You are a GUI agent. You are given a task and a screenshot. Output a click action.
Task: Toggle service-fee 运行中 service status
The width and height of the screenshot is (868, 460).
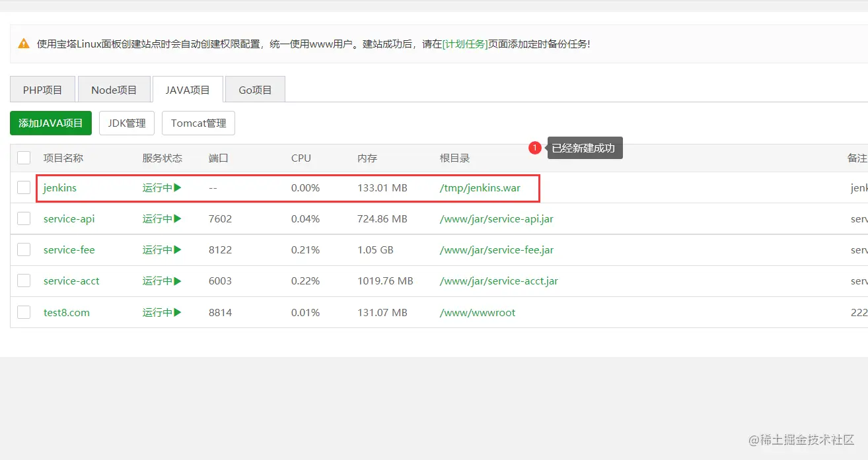pyautogui.click(x=162, y=249)
